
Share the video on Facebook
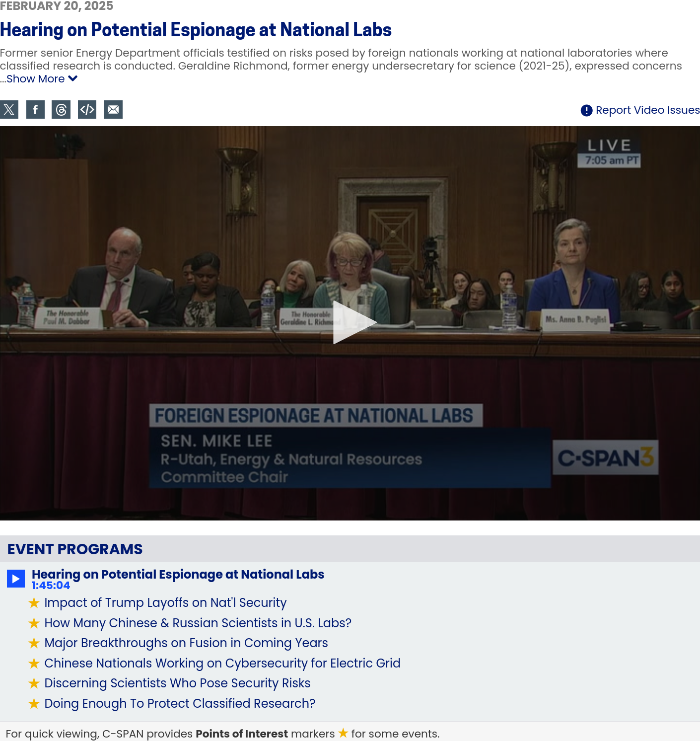click(x=35, y=110)
